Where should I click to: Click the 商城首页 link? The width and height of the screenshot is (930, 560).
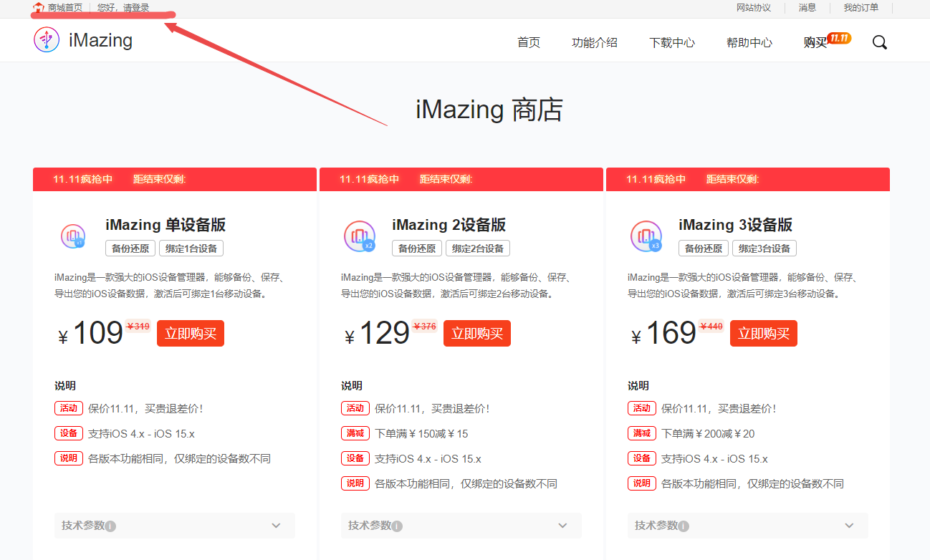click(65, 8)
